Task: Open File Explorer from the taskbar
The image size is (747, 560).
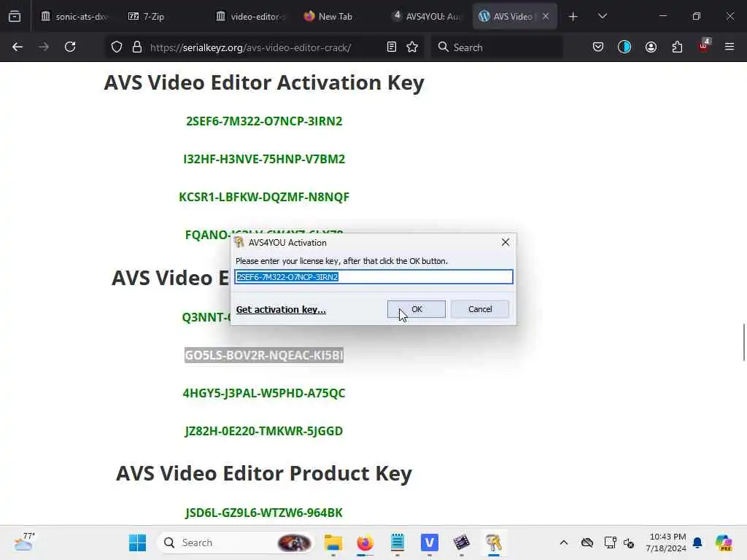Action: tap(333, 542)
